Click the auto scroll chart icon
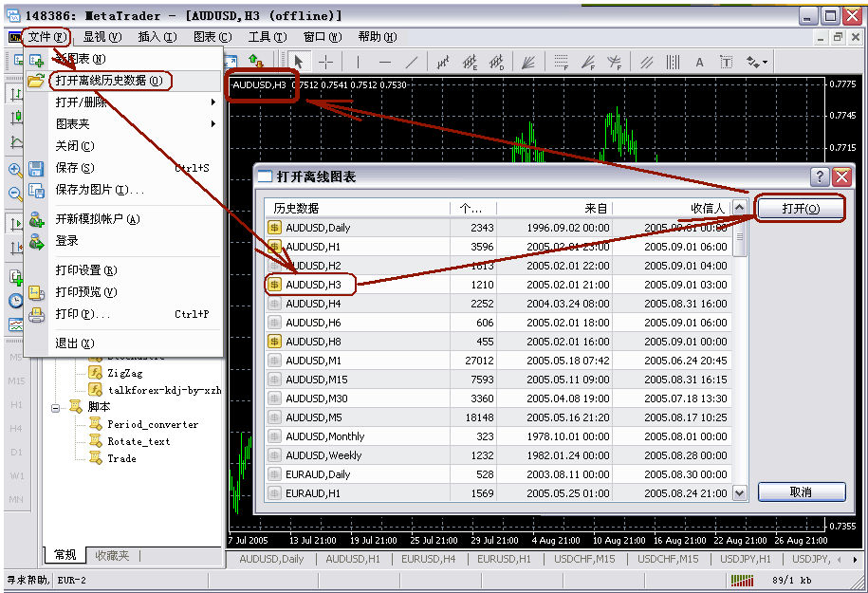The height and width of the screenshot is (593, 868). [x=16, y=224]
